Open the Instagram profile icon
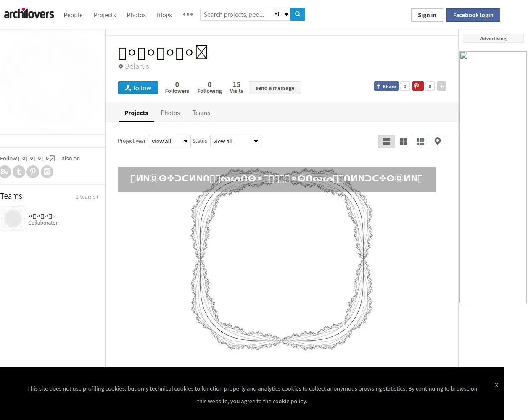528x420 pixels. click(47, 171)
